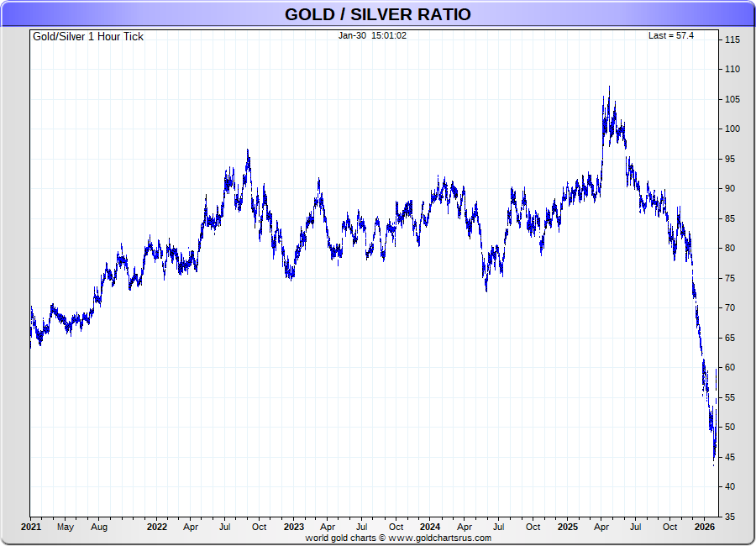Screen dimensions: 756x546
Task: Click the Aug x-axis label
Action: tap(99, 528)
